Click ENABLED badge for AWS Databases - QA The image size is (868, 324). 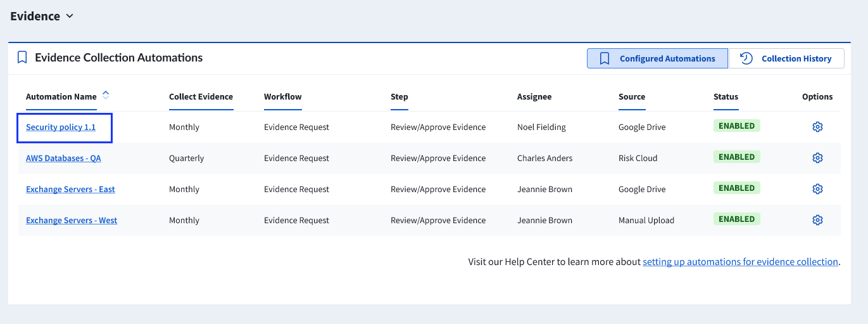click(737, 157)
